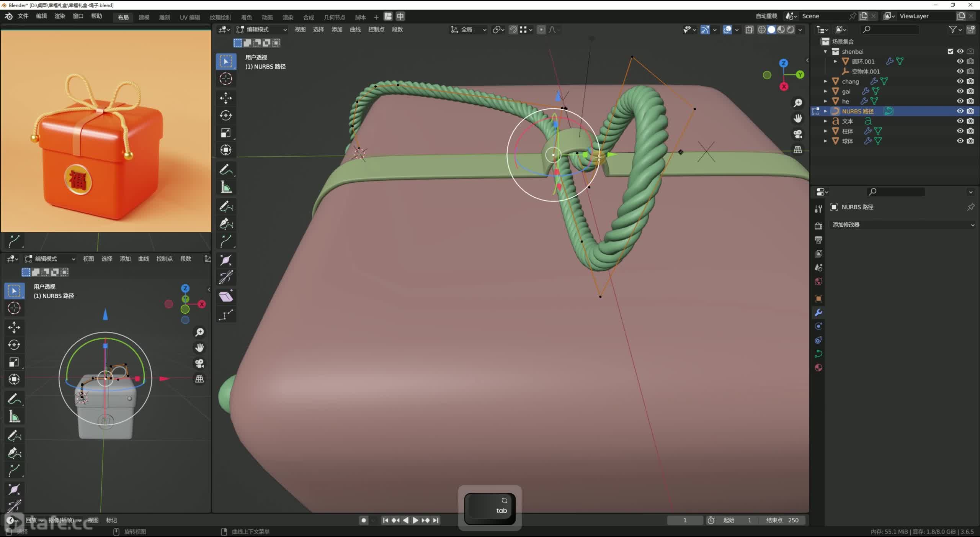Select solid viewport shading mode
The height and width of the screenshot is (537, 980).
tap(771, 29)
